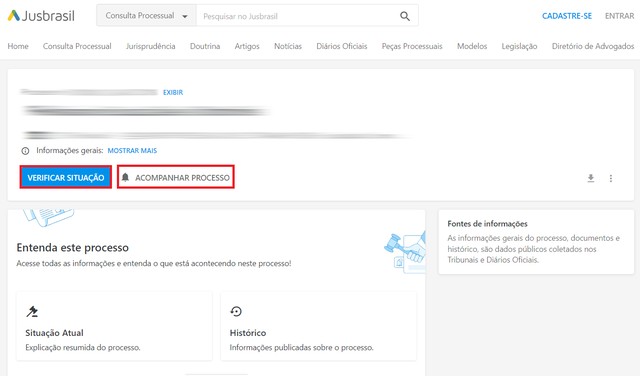Image resolution: width=640 pixels, height=376 pixels.
Task: Go to Artigos in the navigation
Action: pos(247,46)
